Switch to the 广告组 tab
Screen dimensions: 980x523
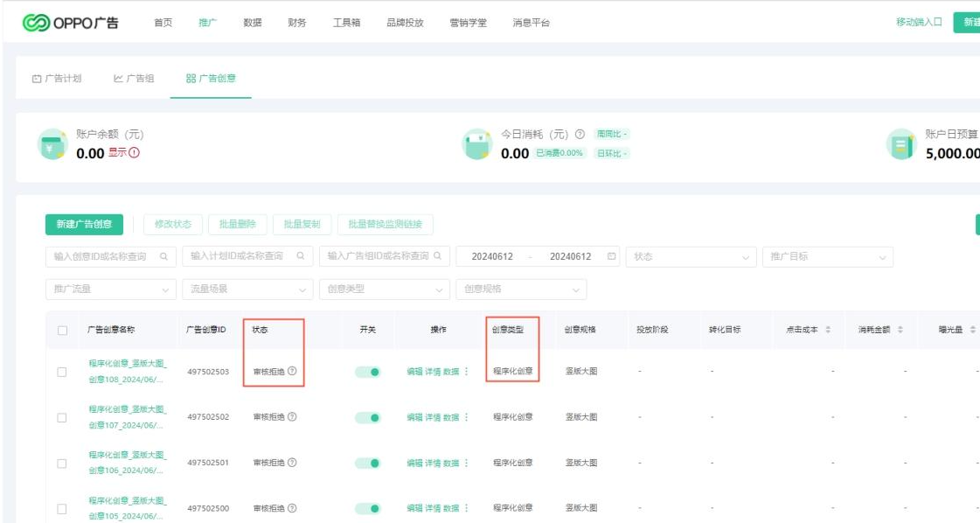(134, 78)
